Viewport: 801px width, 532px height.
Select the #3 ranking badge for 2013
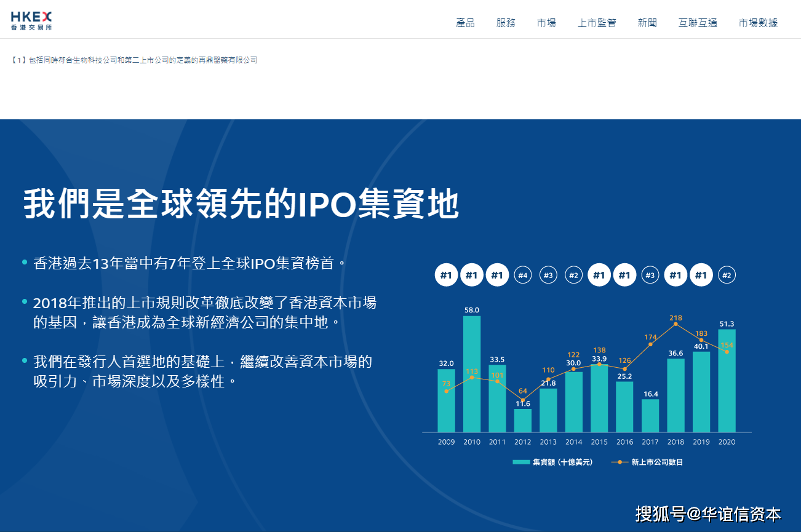coord(548,275)
